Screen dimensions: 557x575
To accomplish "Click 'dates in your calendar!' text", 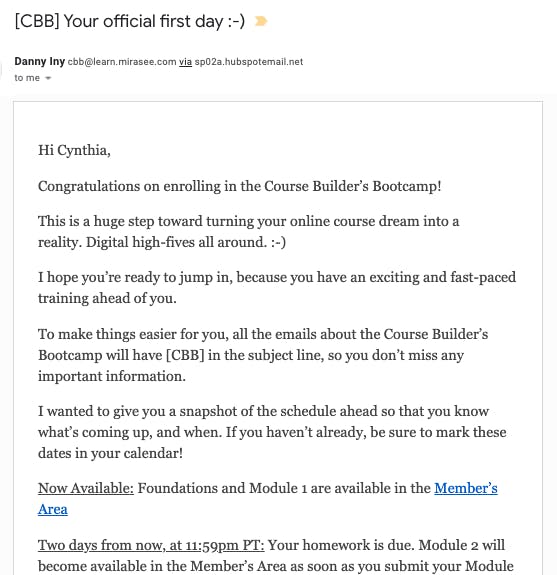I will 110,453.
